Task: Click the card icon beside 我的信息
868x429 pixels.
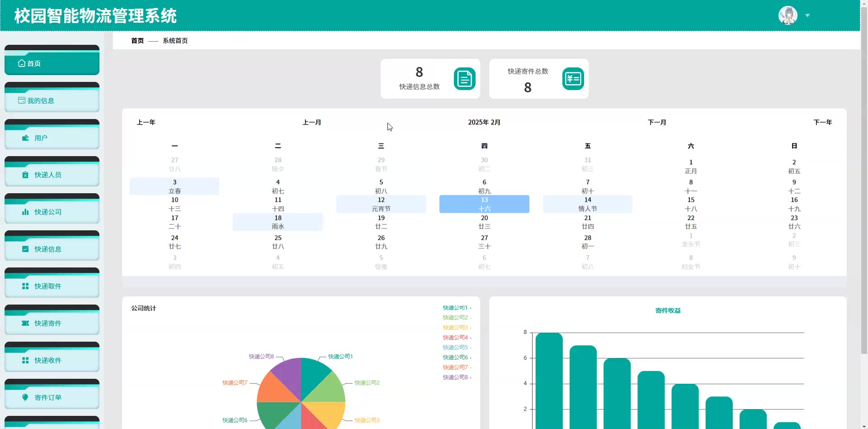Action: click(22, 100)
